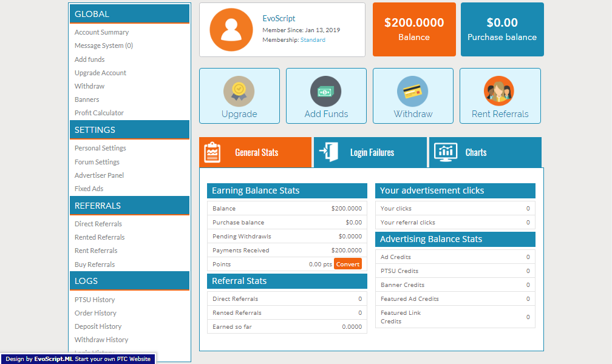This screenshot has width=612, height=364.
Task: Go to Personal Settings
Action: pos(100,147)
